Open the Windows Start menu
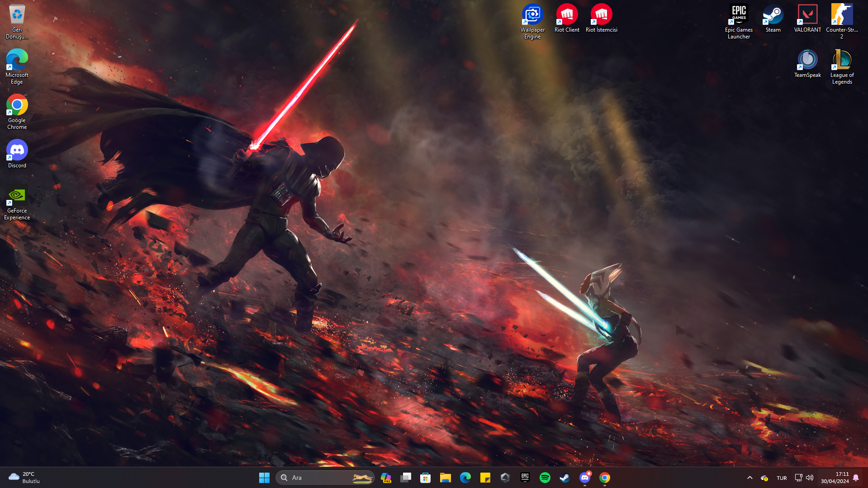Screen dimensions: 868x488 click(264, 478)
